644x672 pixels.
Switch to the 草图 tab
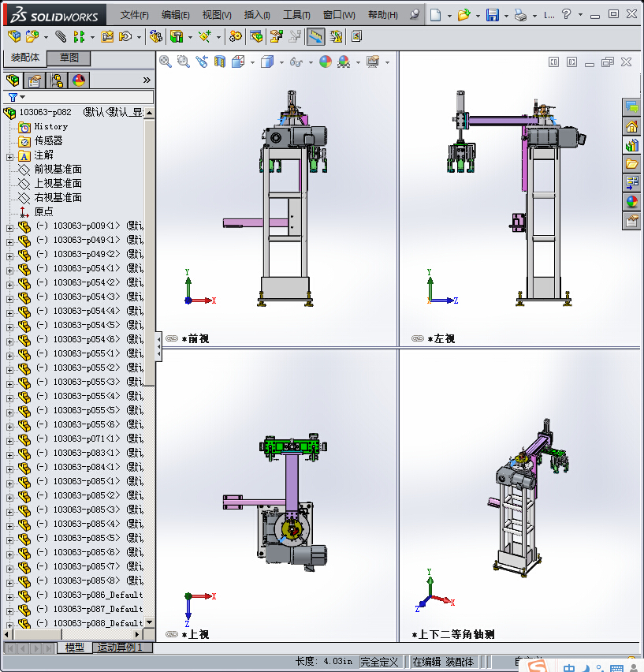(69, 58)
